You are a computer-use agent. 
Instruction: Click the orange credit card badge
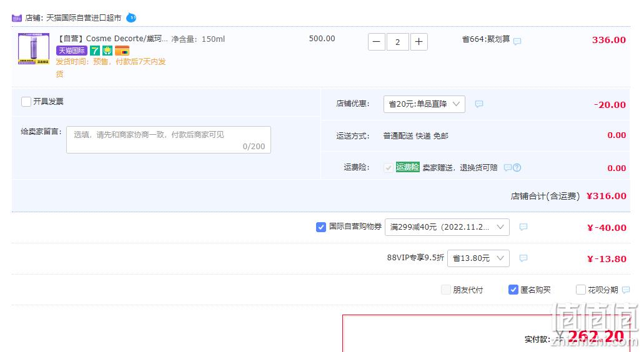point(122,51)
